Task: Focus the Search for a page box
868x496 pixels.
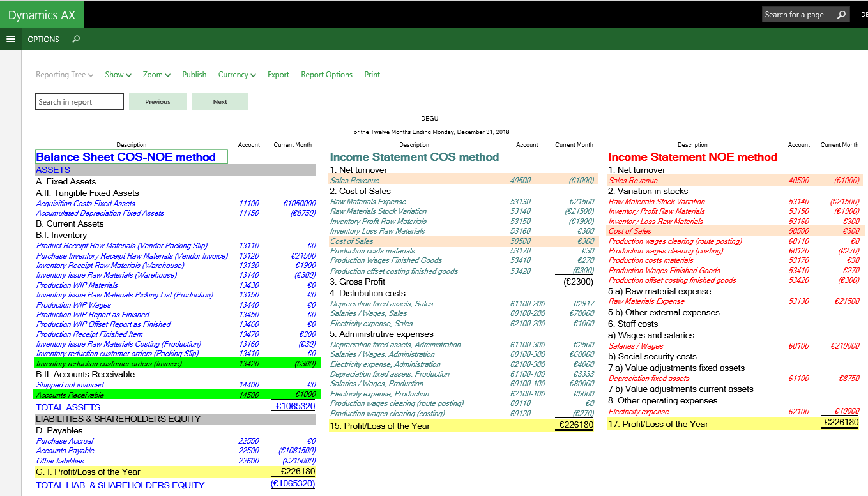Action: 798,15
